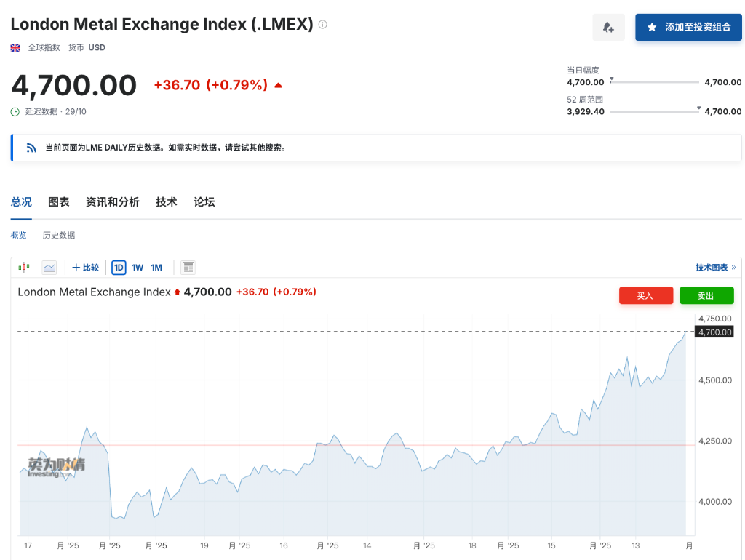Switch to the 总况 tab
Image resolution: width=745 pixels, height=560 pixels.
21,202
